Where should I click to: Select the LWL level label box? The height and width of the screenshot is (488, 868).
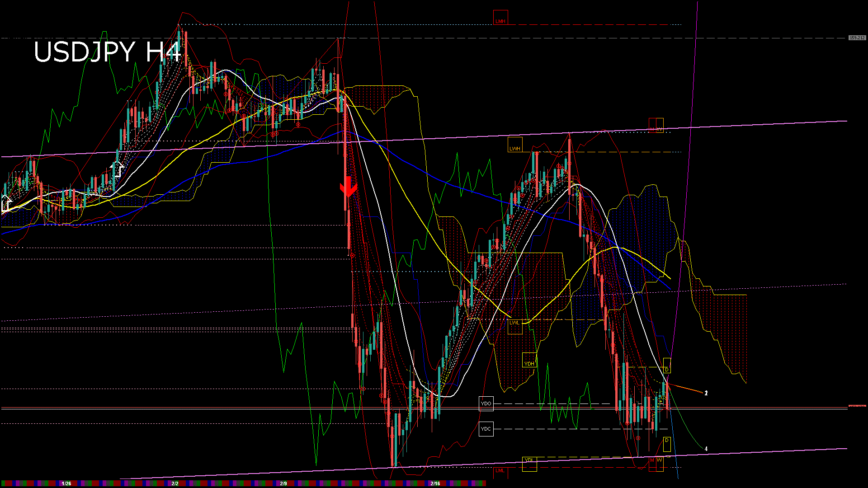coord(515,326)
